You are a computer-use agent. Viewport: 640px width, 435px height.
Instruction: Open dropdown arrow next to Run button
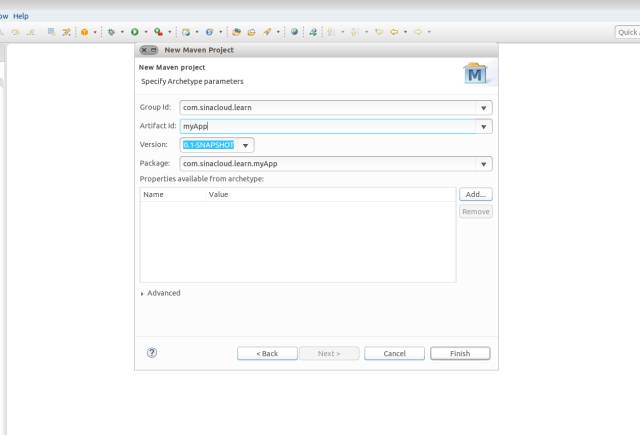click(146, 32)
